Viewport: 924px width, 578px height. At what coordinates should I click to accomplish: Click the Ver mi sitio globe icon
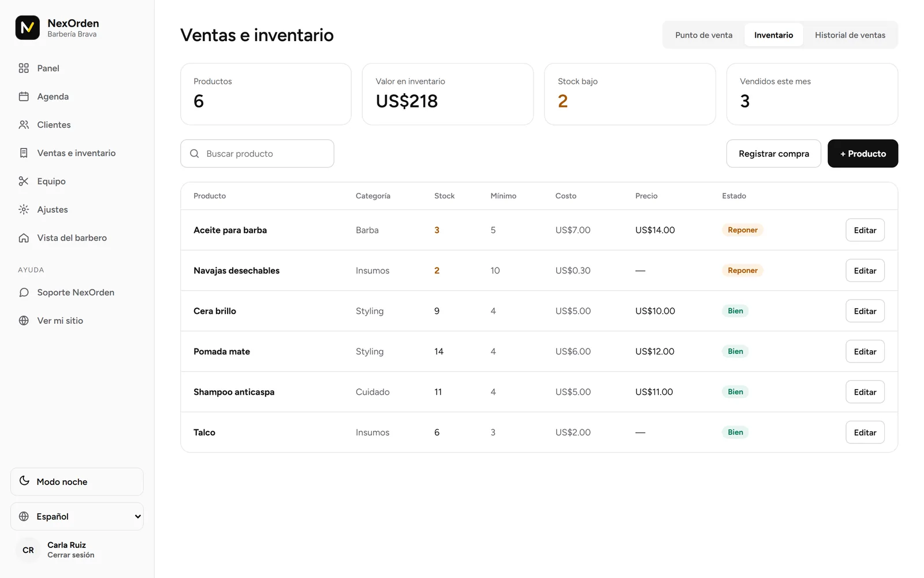click(24, 321)
